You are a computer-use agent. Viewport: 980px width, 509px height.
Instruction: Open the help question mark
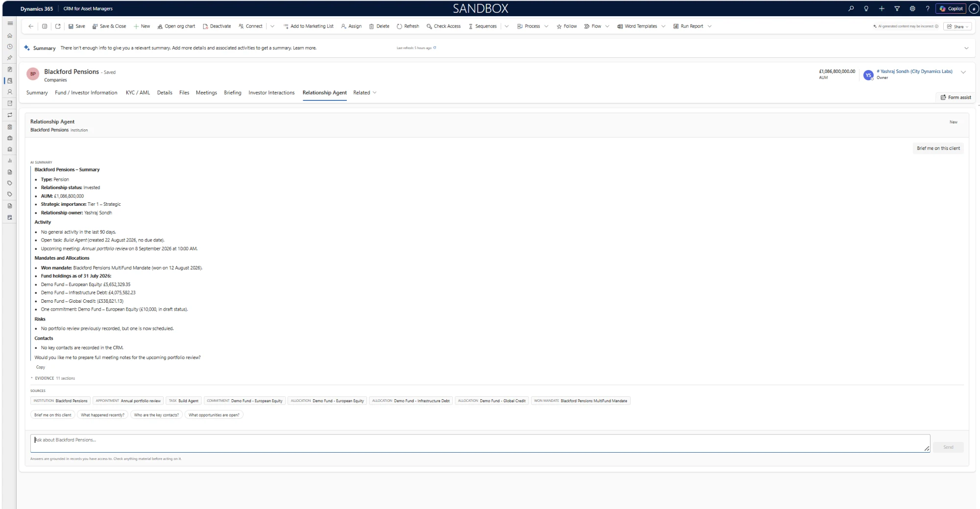click(928, 8)
